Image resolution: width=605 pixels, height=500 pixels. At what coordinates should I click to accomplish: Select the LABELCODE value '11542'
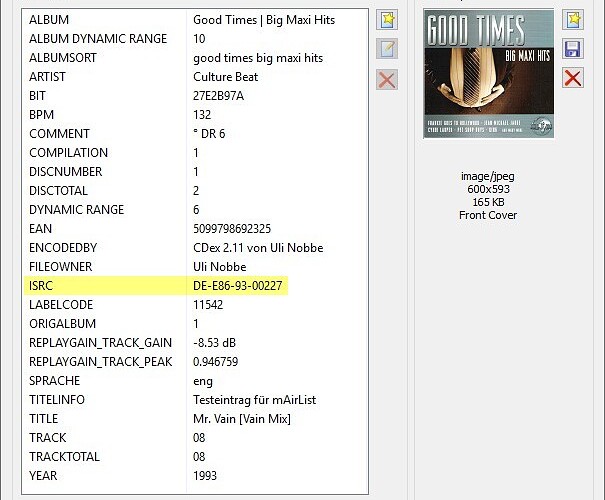(208, 305)
